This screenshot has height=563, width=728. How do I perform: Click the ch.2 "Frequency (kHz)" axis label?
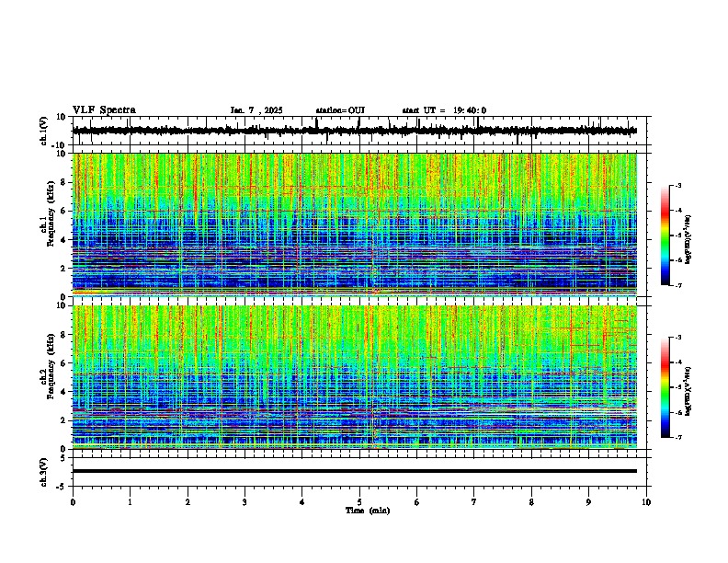tap(51, 366)
